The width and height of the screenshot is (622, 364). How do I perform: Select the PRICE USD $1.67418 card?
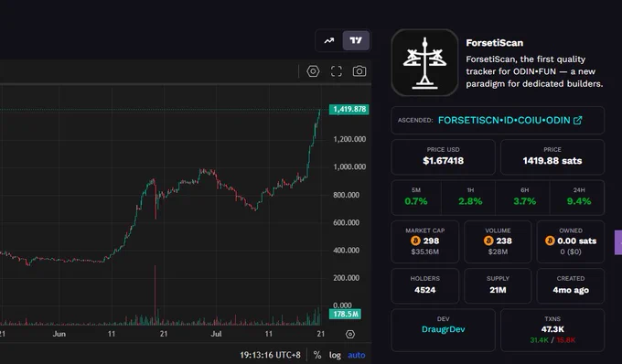[443, 157]
